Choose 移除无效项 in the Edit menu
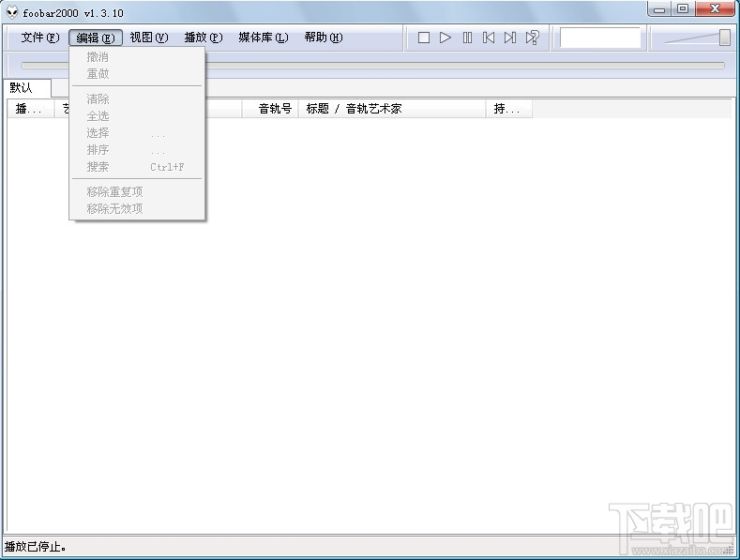The image size is (740, 560). click(137, 208)
